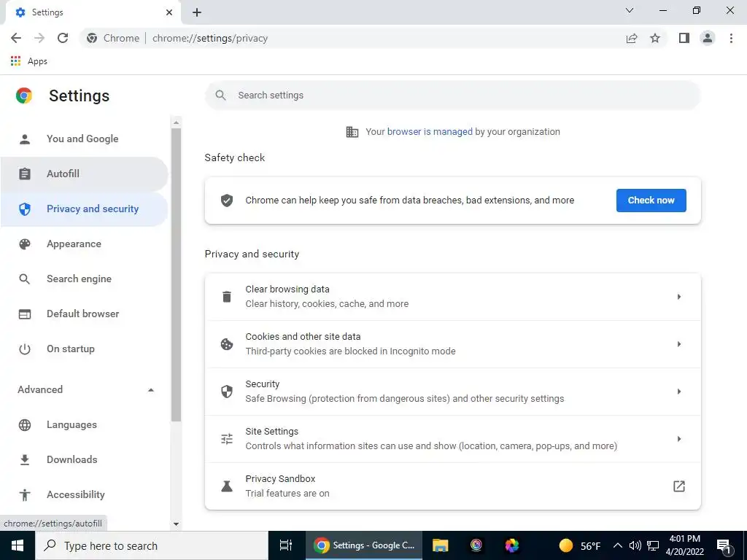
Task: Open new tab with plus icon
Action: point(197,12)
